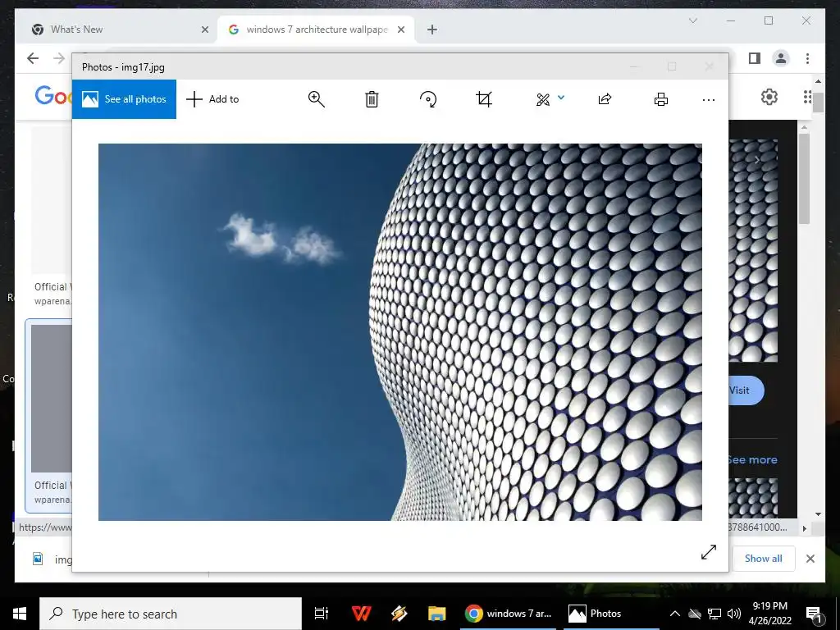Screen dimensions: 840x630
Task: Launch WPS Office from taskbar
Action: click(361, 614)
